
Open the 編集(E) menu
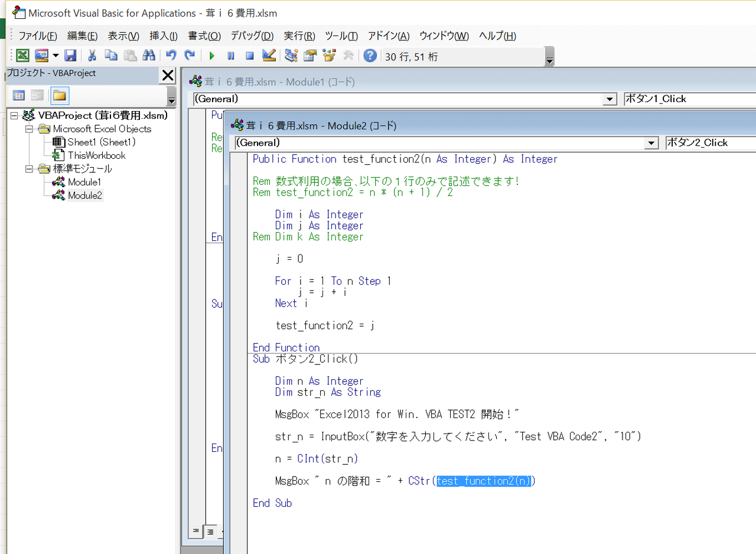(83, 36)
